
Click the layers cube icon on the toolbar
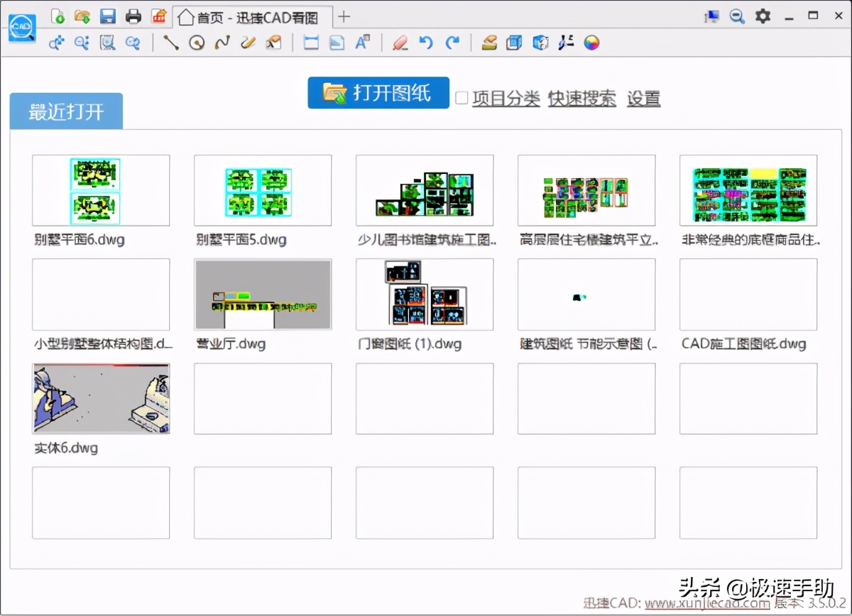pos(514,43)
